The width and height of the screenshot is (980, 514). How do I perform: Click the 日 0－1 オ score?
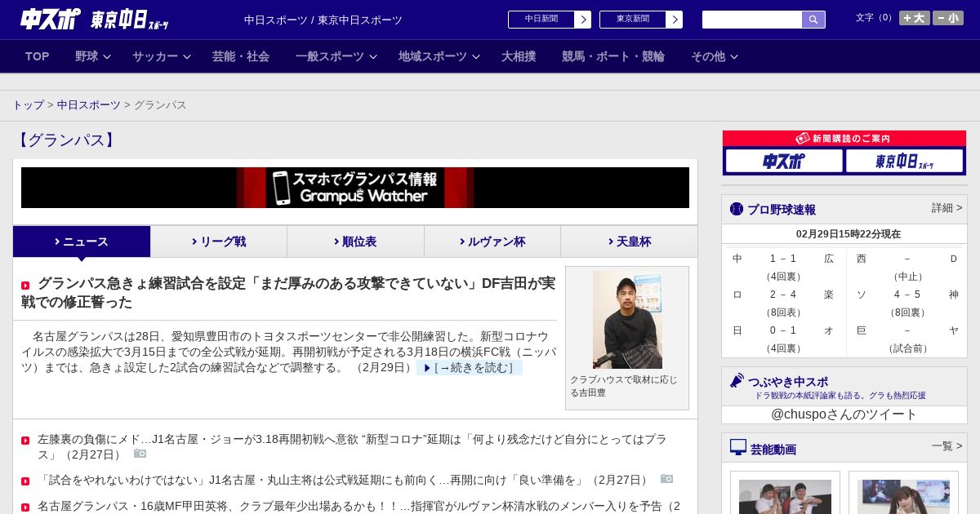pyautogui.click(x=783, y=330)
